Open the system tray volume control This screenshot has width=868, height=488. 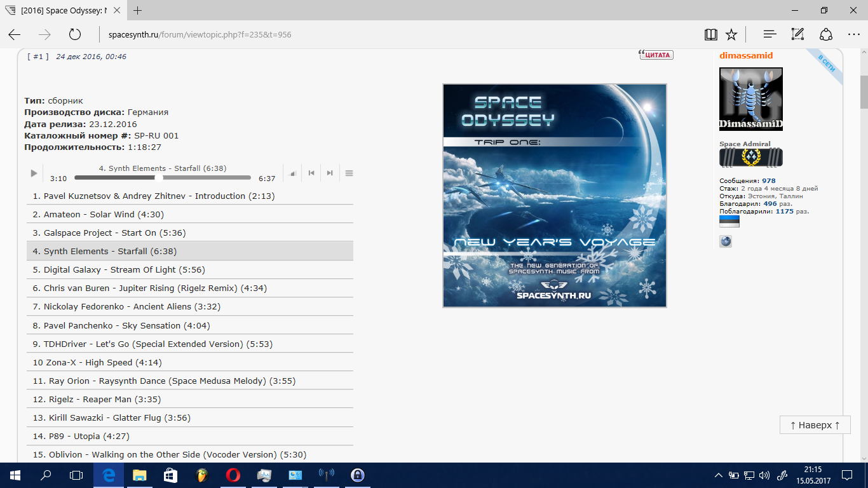(x=765, y=475)
